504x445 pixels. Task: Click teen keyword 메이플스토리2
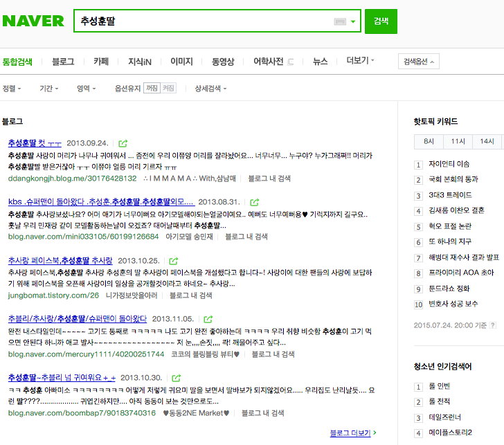pos(450,433)
